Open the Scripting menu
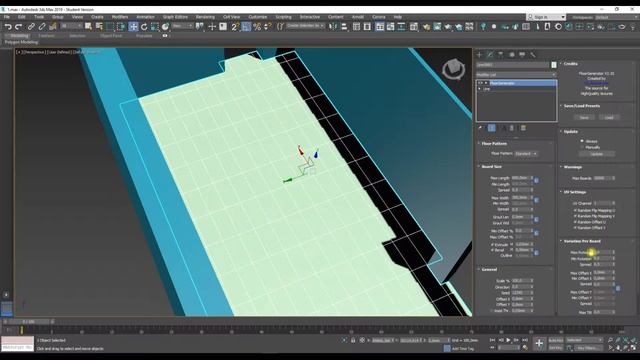640x360 pixels. point(283,17)
